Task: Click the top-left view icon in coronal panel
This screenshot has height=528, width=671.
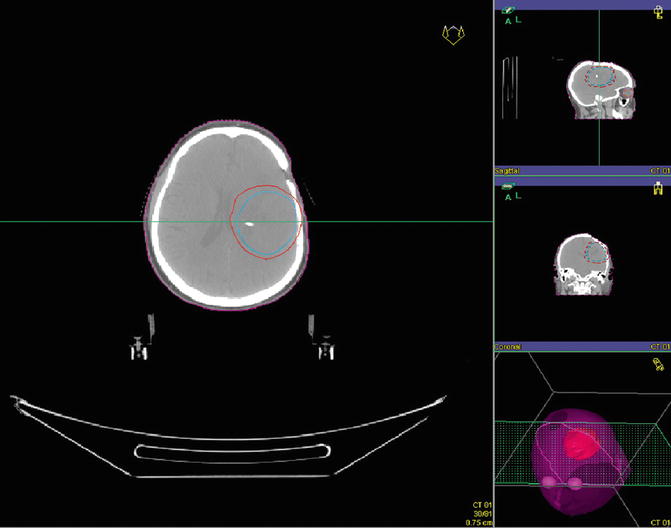Action: (x=510, y=188)
